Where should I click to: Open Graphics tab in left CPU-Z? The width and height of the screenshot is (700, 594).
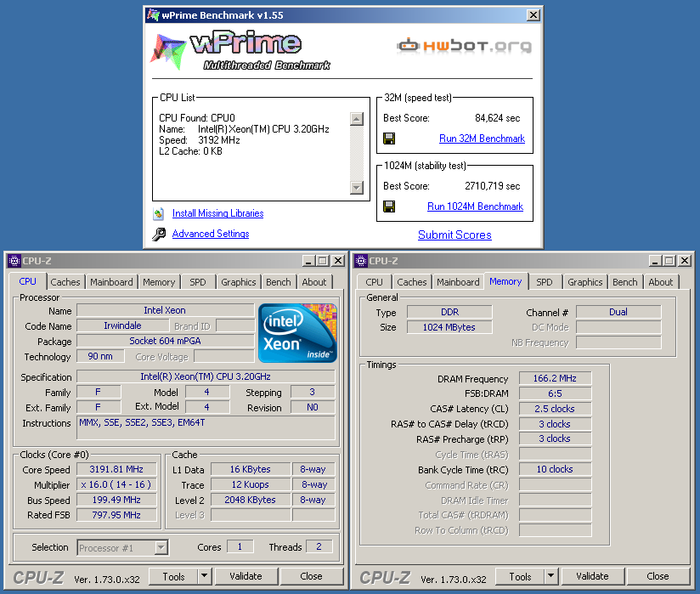click(x=239, y=282)
